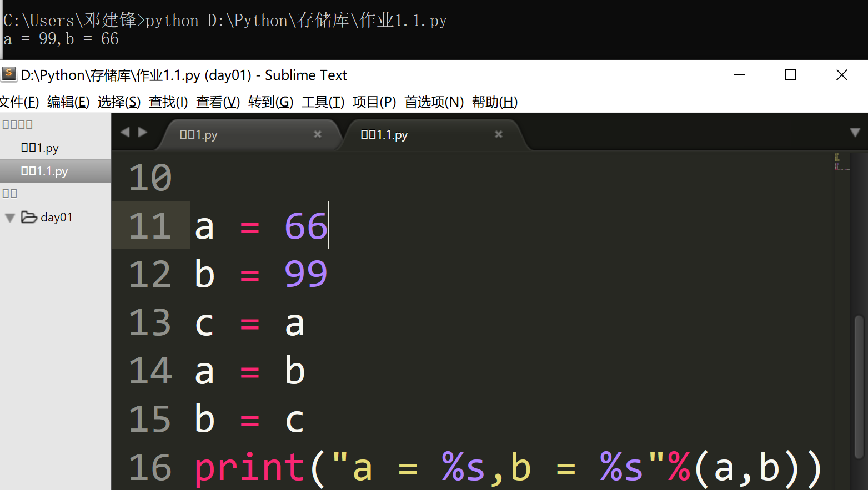The image size is (868, 490).
Task: Open the tab overflow dropdown triangle on the right
Action: click(x=855, y=133)
